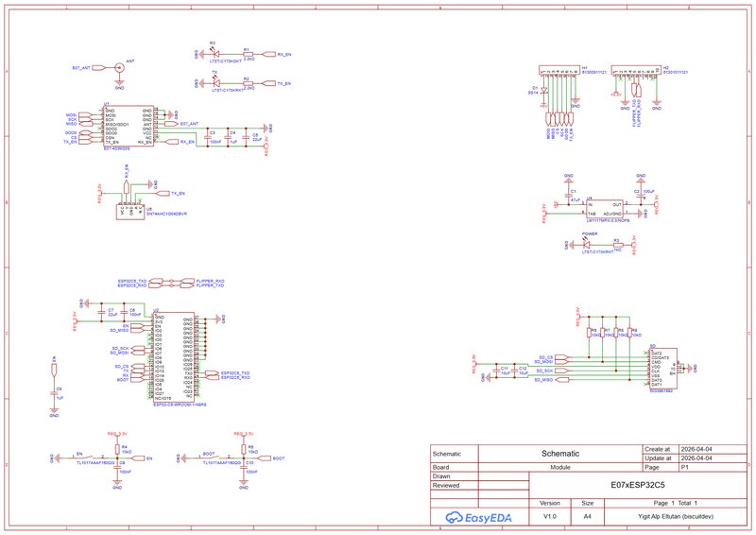
Task: Click the 'Schematic' title in title block
Action: pos(560,454)
